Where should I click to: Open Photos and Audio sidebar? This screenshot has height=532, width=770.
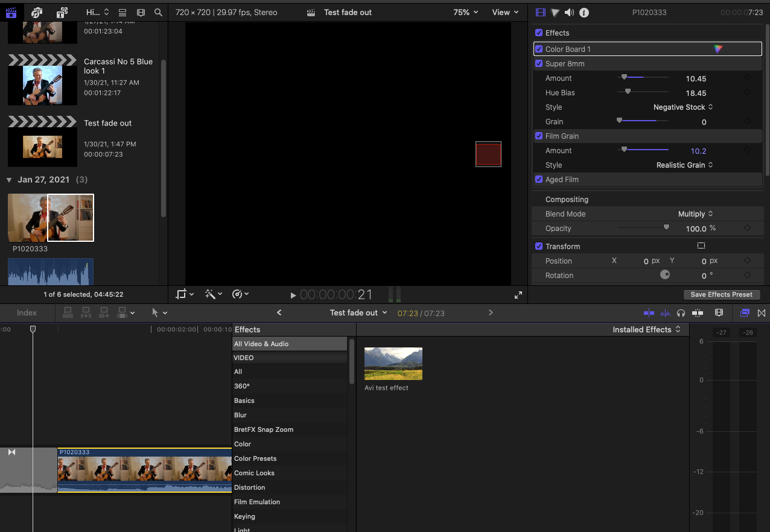(x=37, y=12)
